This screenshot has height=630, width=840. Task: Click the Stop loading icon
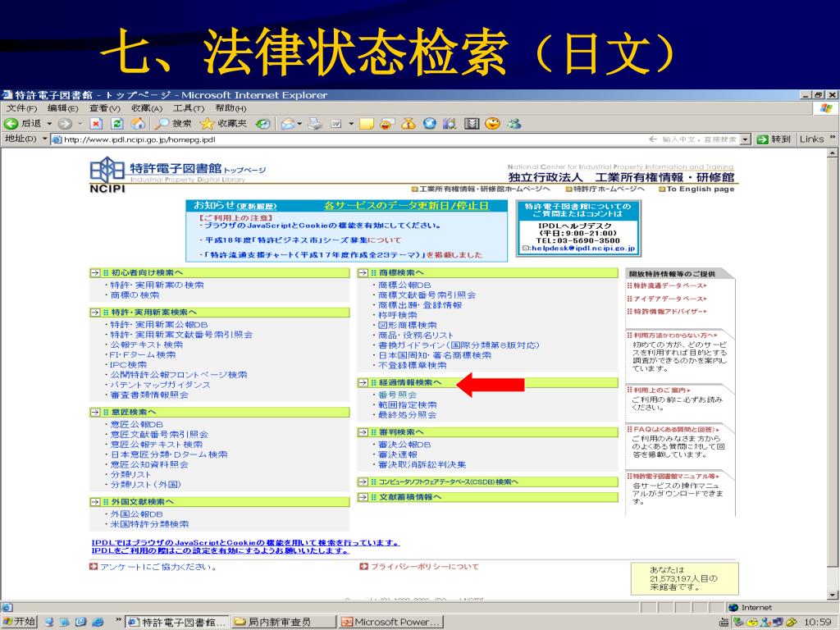(95, 124)
